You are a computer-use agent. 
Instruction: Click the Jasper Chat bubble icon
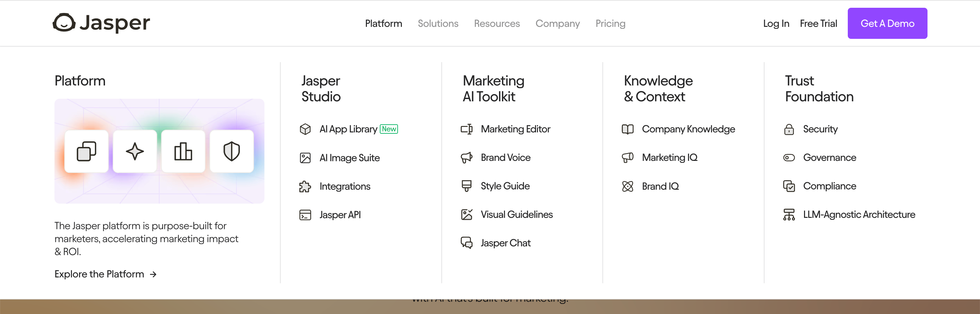pos(466,243)
